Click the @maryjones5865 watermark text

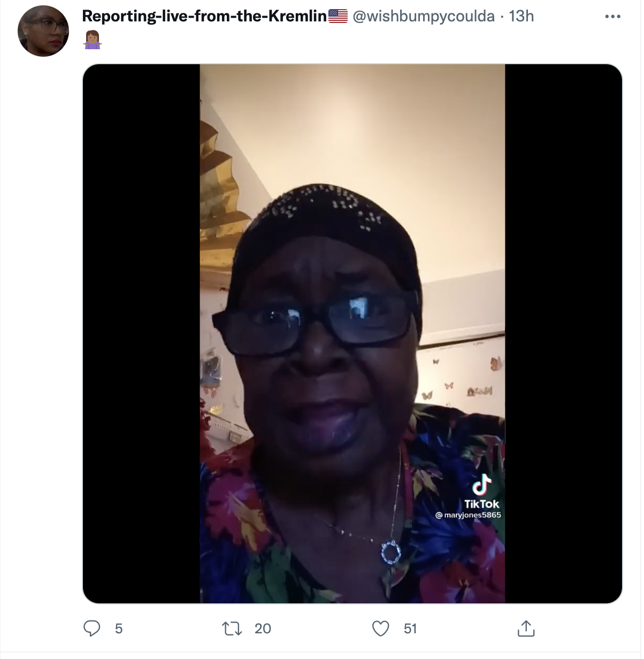[469, 515]
